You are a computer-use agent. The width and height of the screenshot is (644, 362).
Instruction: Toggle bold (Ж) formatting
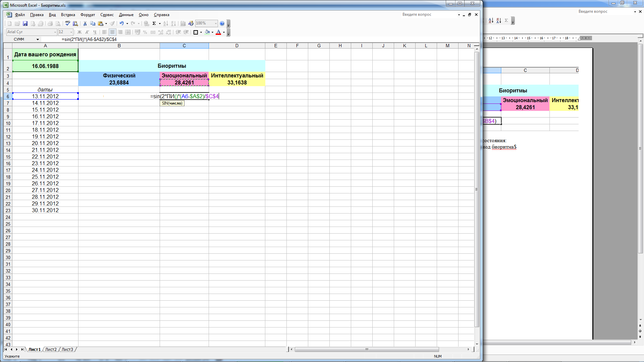click(x=79, y=32)
